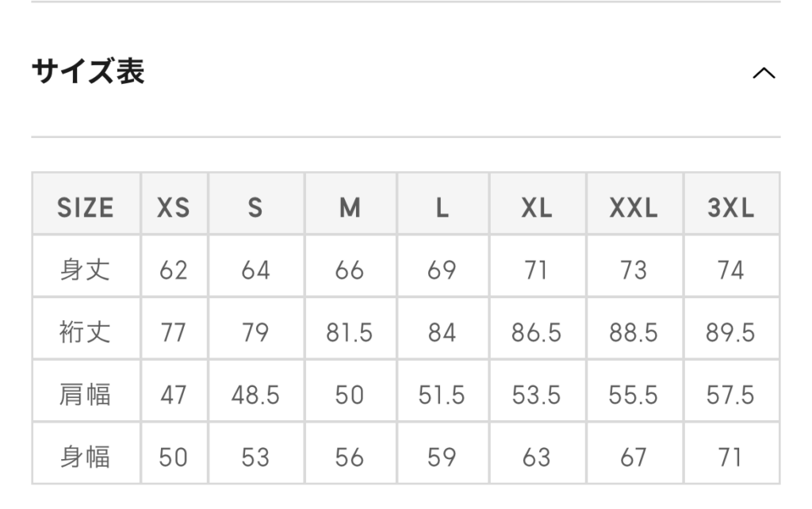Click the 肩幅 row label
The height and width of the screenshot is (509, 812).
click(x=86, y=395)
